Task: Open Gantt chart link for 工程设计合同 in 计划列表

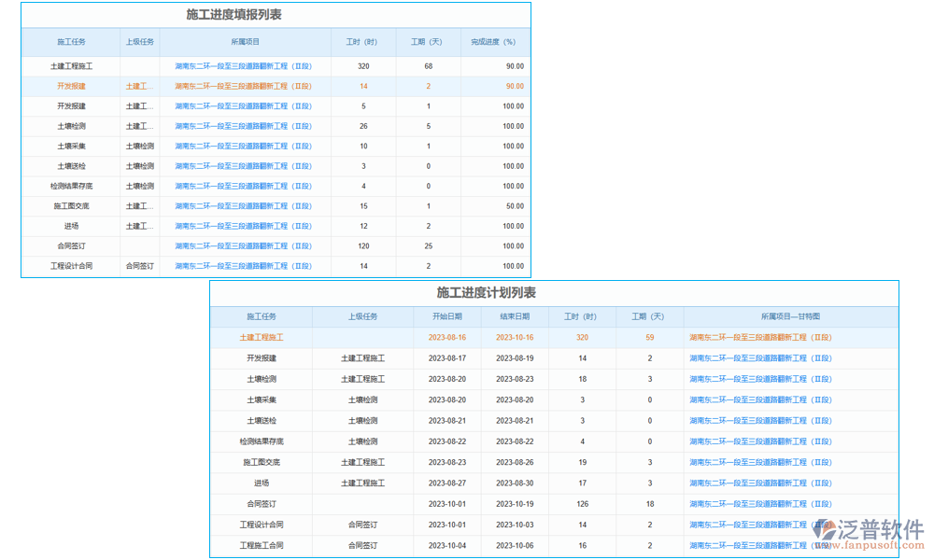Action: [x=759, y=525]
